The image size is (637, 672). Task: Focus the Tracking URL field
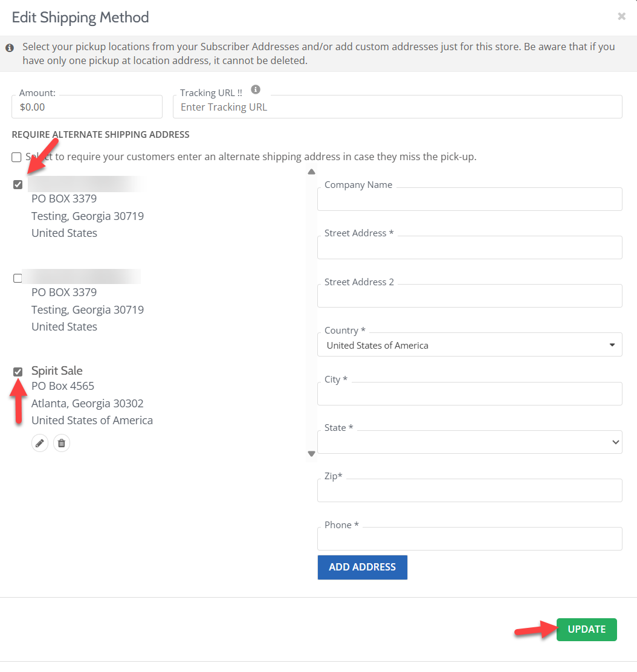tap(397, 107)
